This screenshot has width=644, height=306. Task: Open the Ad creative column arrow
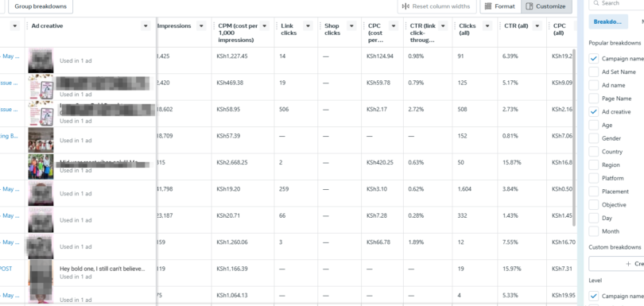(x=145, y=26)
